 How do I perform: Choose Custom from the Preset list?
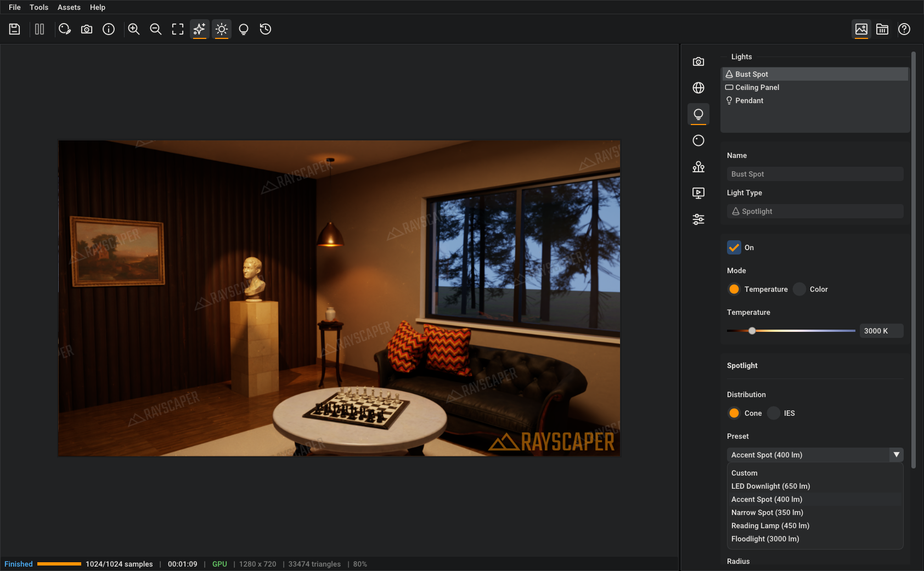click(x=815, y=473)
